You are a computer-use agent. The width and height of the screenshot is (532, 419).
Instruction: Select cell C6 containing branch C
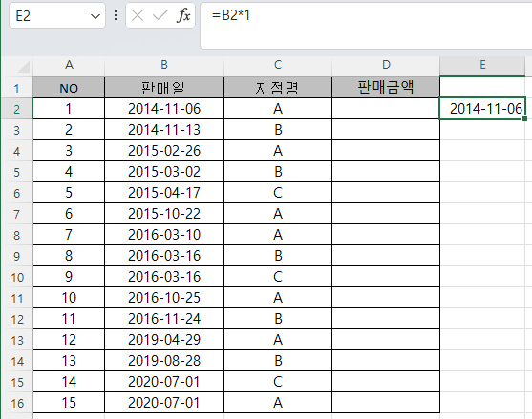pyautogui.click(x=278, y=193)
